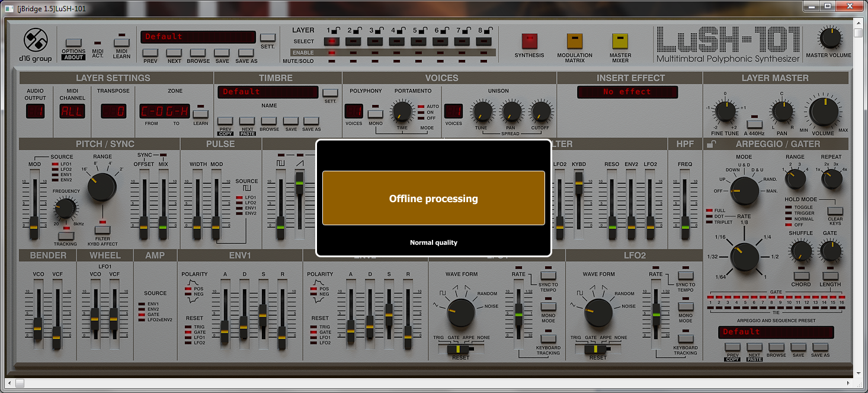Turn the Unison Cutoff spread knob
Image resolution: width=868 pixels, height=393 pixels.
(x=540, y=112)
